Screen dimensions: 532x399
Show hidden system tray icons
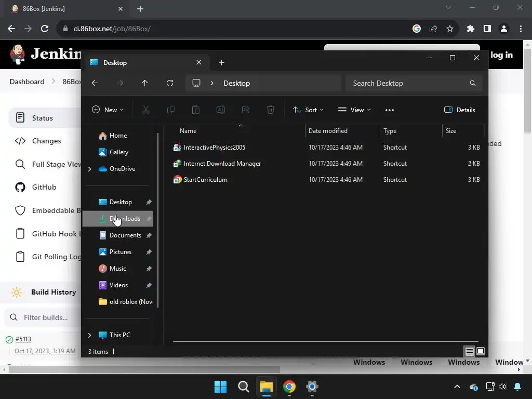click(x=457, y=387)
